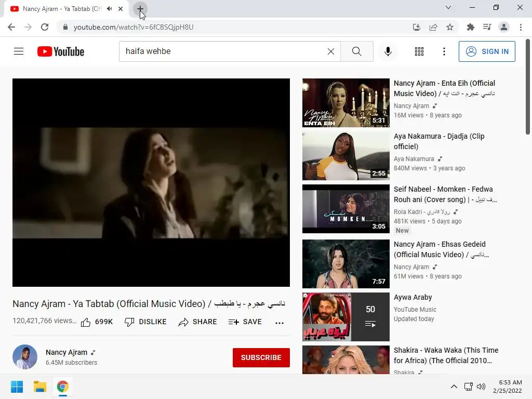Viewport: 532px width, 399px height.
Task: Clear the search query with the X
Action: (331, 51)
